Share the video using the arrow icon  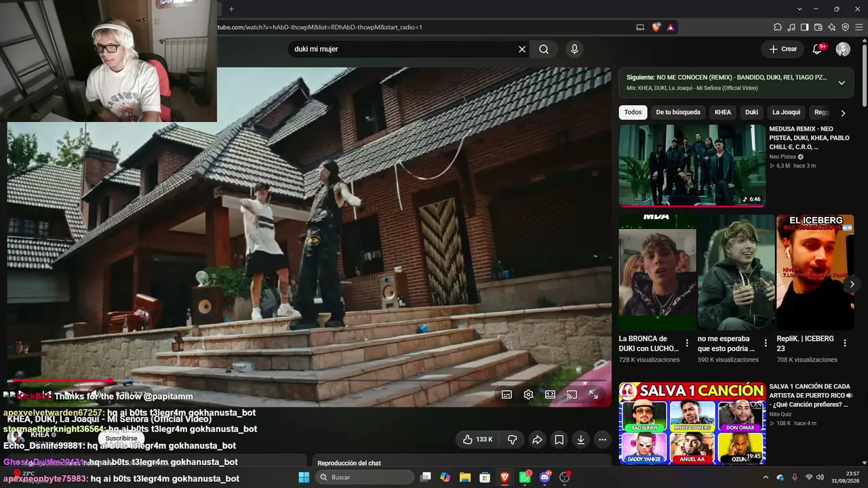[537, 440]
